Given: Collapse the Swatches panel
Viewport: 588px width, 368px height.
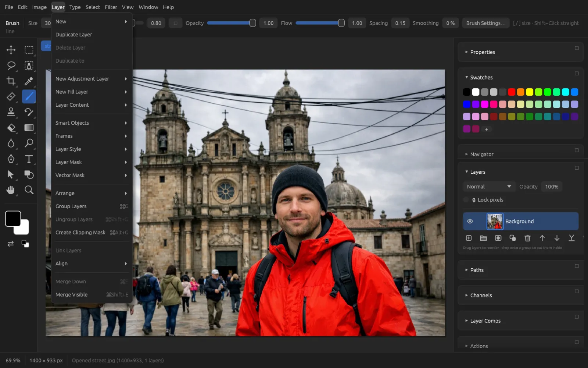Looking at the screenshot, I should click(481, 77).
